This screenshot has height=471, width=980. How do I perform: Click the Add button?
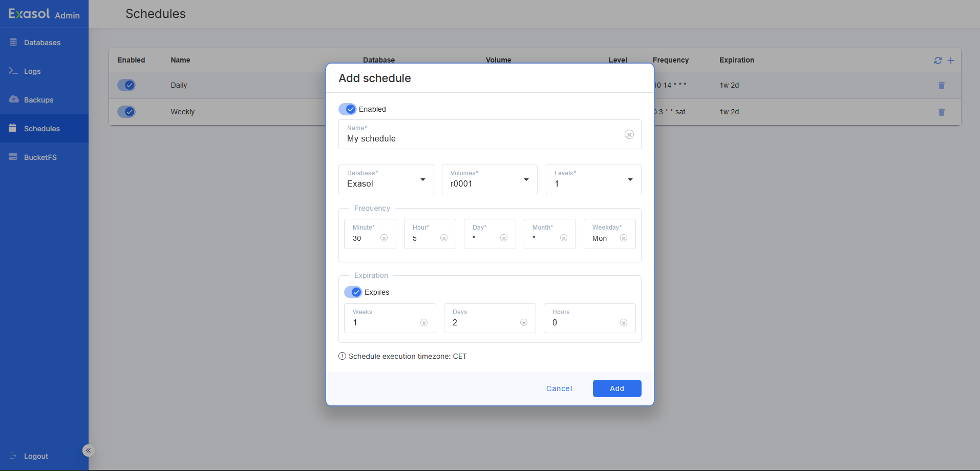tap(616, 388)
